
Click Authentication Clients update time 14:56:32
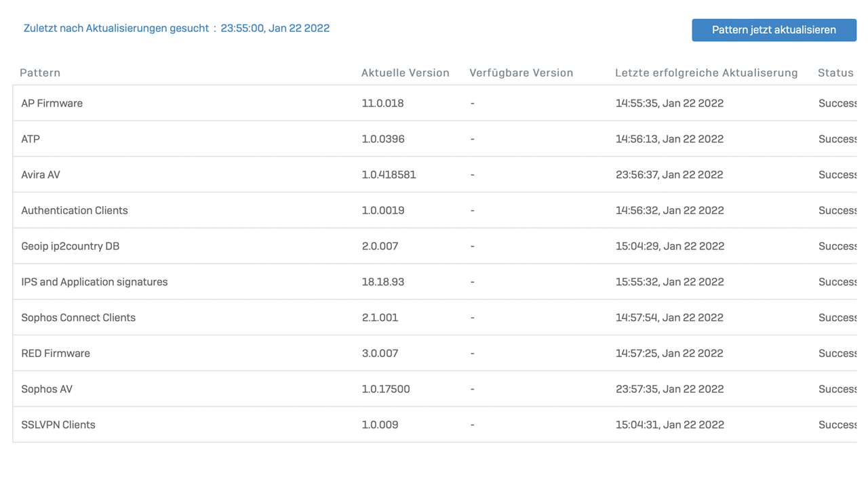670,211
